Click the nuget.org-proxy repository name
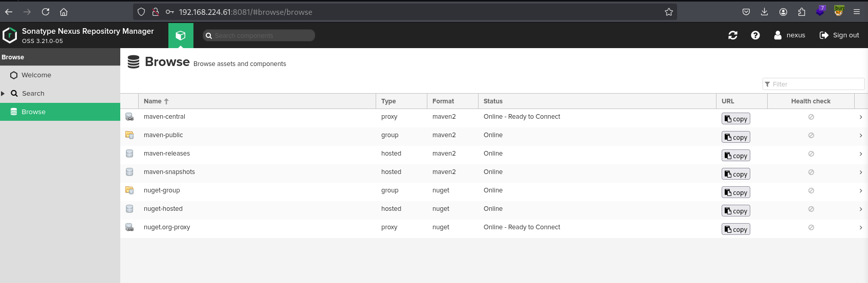 click(x=167, y=227)
